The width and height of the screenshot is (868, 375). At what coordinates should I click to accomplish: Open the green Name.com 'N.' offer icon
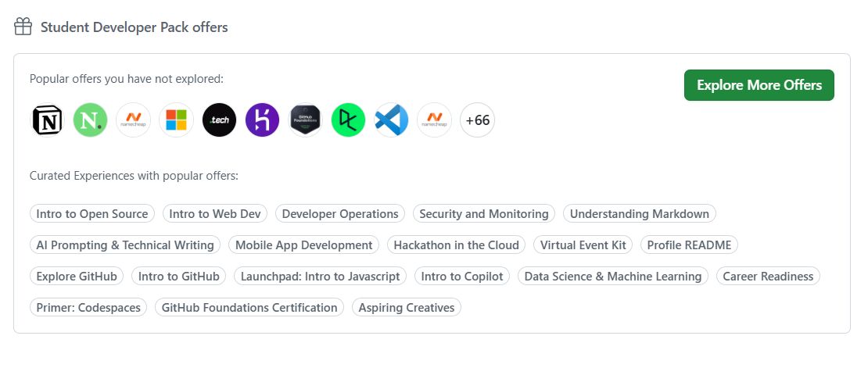tap(90, 120)
